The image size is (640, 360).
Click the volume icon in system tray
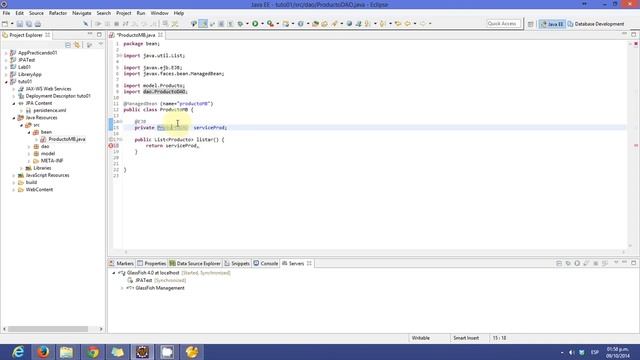[571, 352]
